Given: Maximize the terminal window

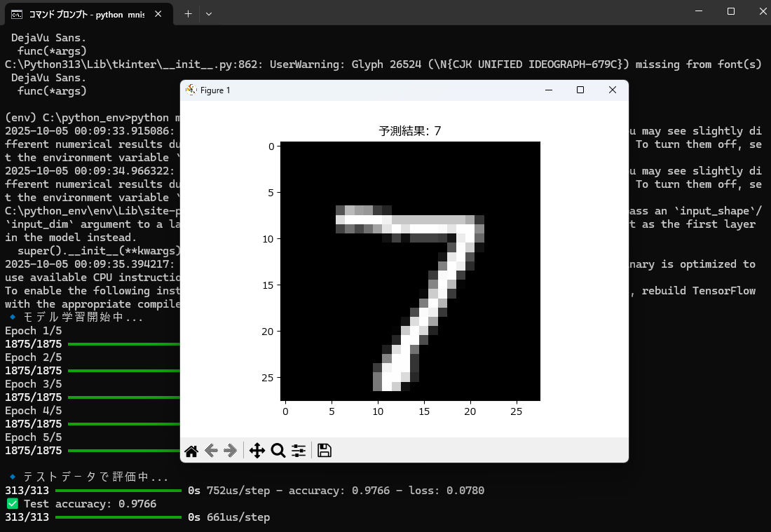Looking at the screenshot, I should pos(731,11).
